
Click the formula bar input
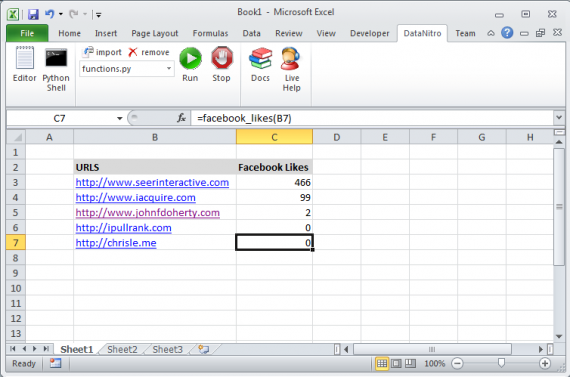click(373, 118)
